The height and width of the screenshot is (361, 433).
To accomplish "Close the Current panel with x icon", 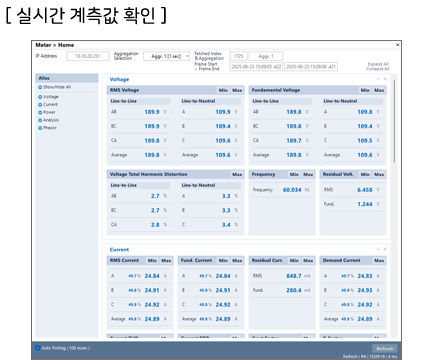I will click(385, 249).
